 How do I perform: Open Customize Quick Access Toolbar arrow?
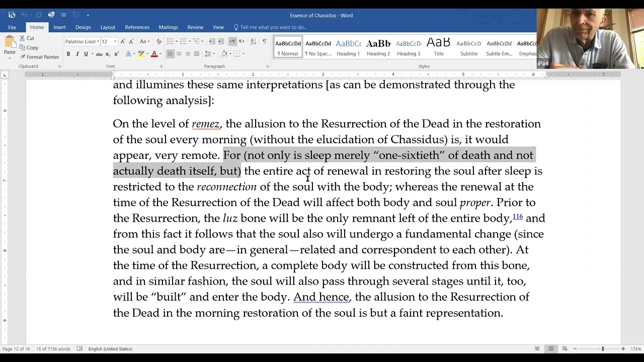88,15
